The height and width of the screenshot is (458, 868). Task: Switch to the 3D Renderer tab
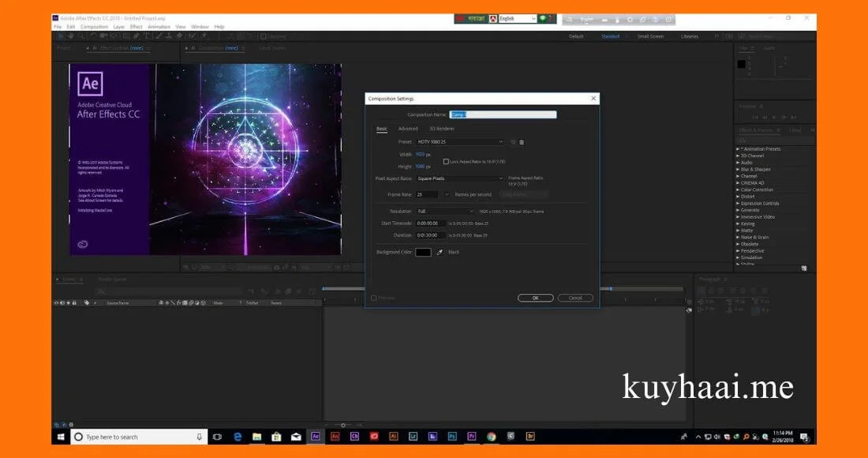coord(441,129)
